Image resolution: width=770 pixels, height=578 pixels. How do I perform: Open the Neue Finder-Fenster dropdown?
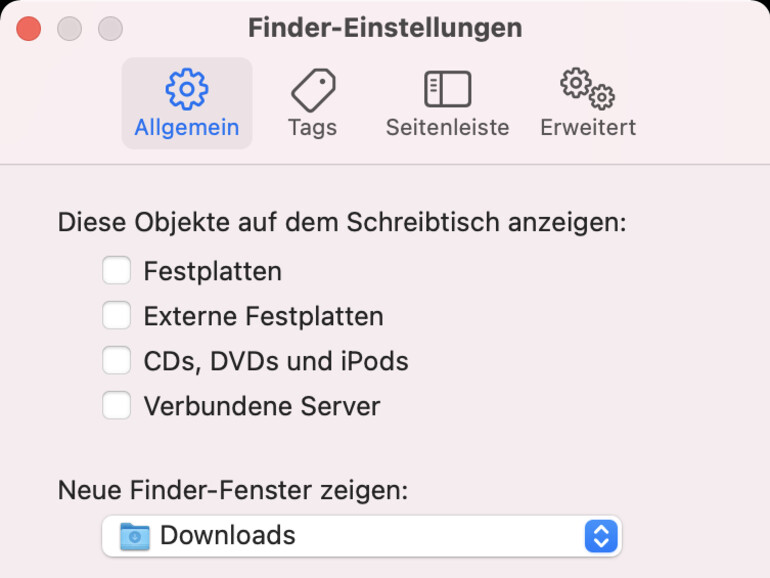360,536
